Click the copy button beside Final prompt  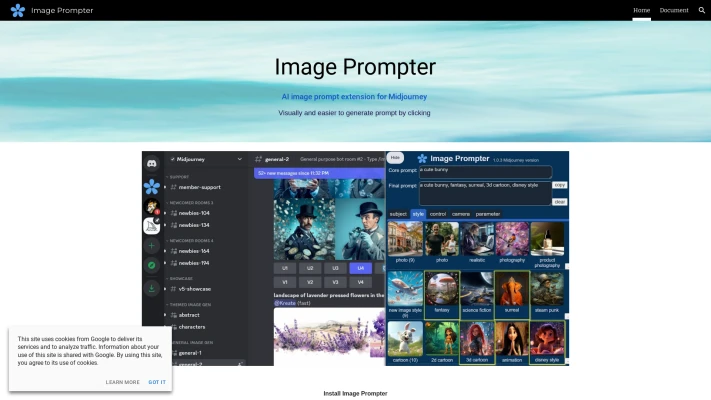click(x=560, y=185)
